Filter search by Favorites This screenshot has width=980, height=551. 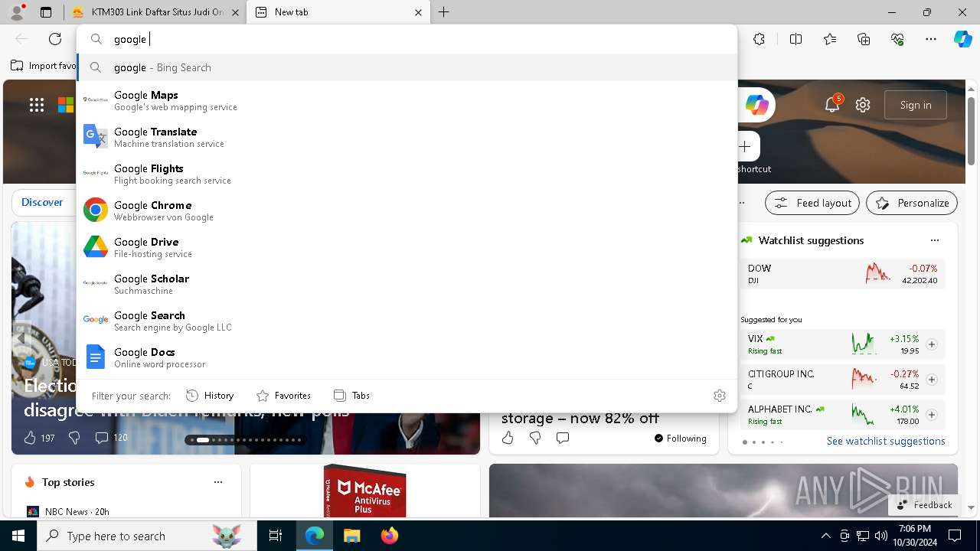[x=283, y=396]
